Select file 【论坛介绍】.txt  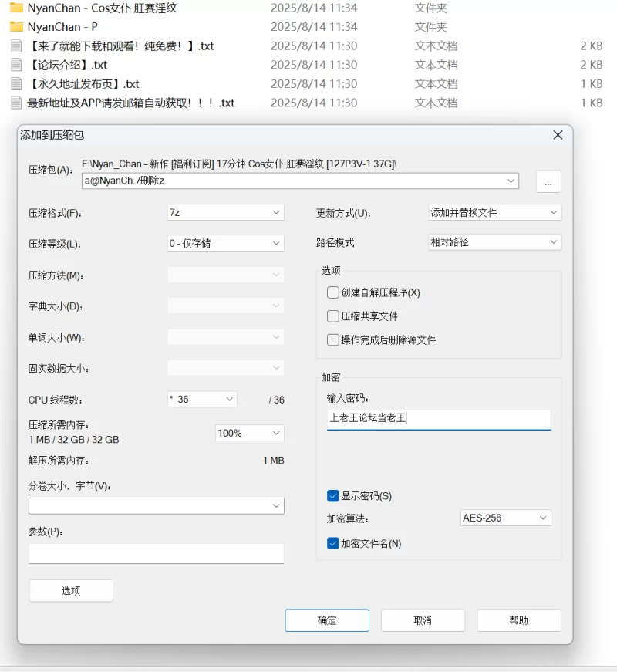click(x=67, y=65)
